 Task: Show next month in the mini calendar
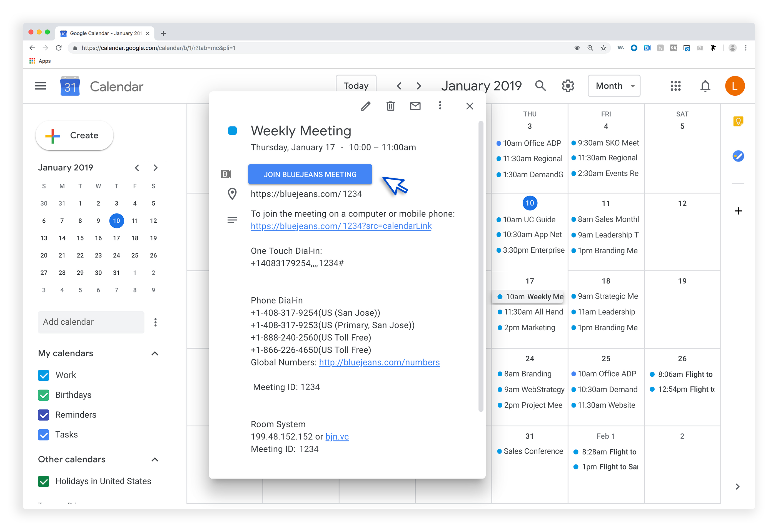155,168
